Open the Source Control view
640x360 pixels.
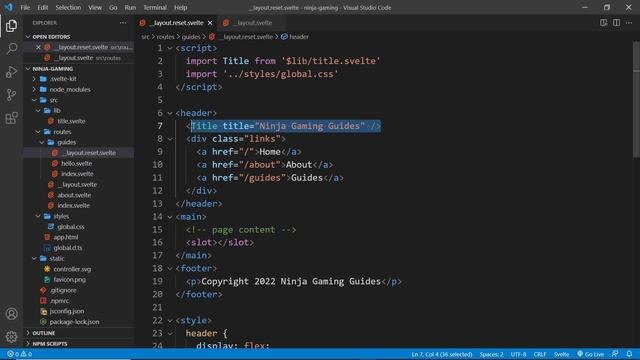[11, 95]
